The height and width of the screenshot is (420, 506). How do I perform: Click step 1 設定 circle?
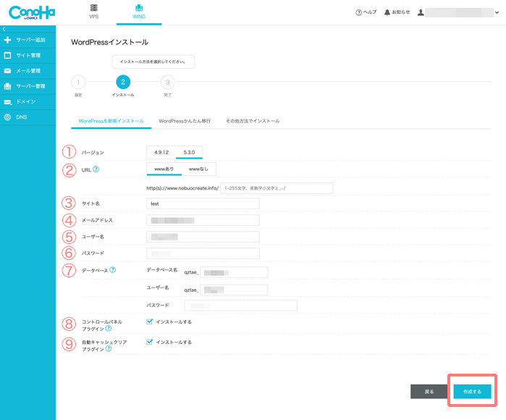tap(78, 82)
